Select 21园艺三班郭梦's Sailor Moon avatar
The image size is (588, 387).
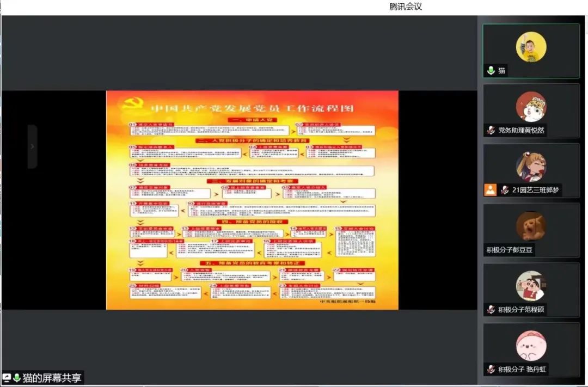point(531,166)
